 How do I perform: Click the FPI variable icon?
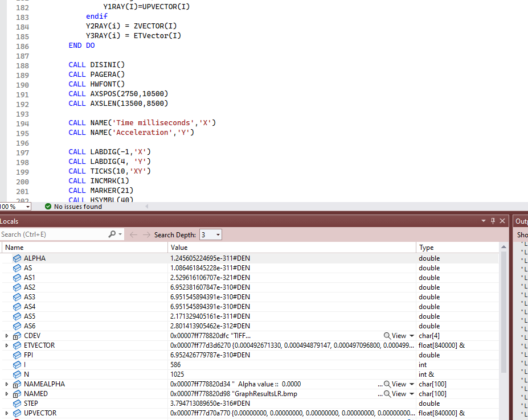click(x=17, y=355)
